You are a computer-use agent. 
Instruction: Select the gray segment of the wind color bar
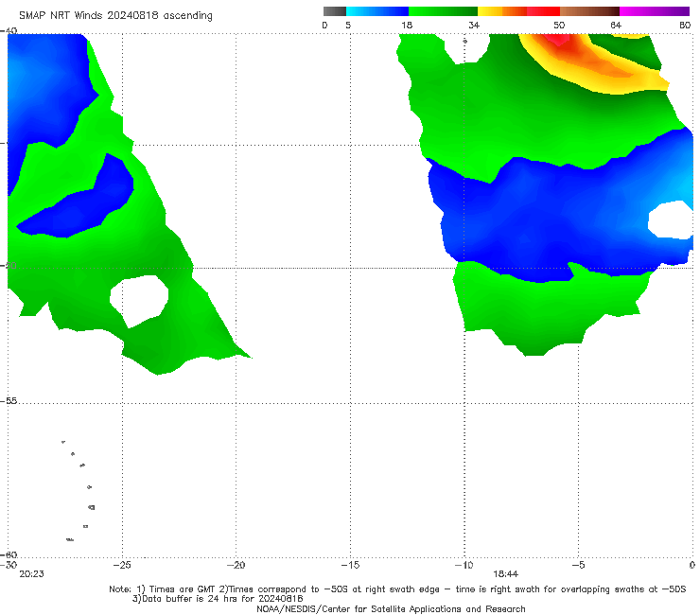(335, 11)
